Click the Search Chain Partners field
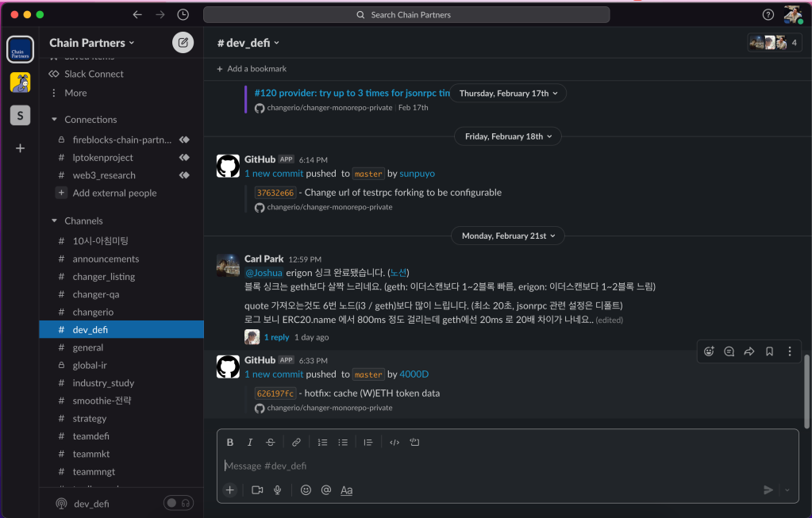This screenshot has height=518, width=812. click(406, 15)
